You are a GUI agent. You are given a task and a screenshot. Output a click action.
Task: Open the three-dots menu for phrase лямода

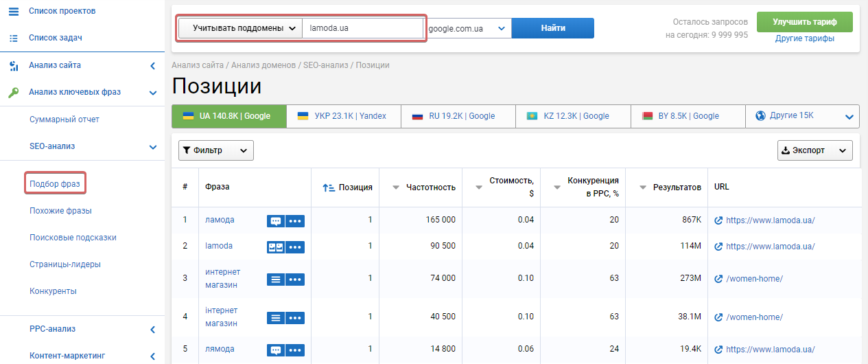click(x=296, y=350)
